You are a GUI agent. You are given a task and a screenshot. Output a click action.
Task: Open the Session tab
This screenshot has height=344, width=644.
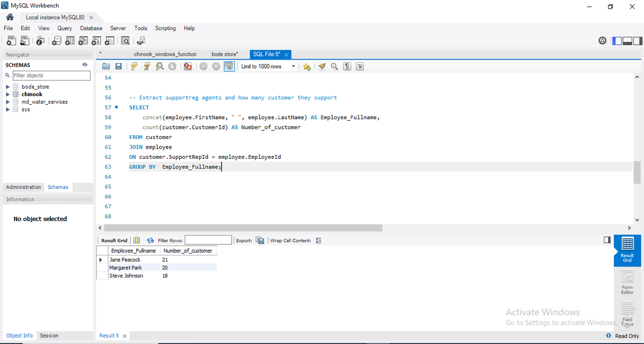49,336
